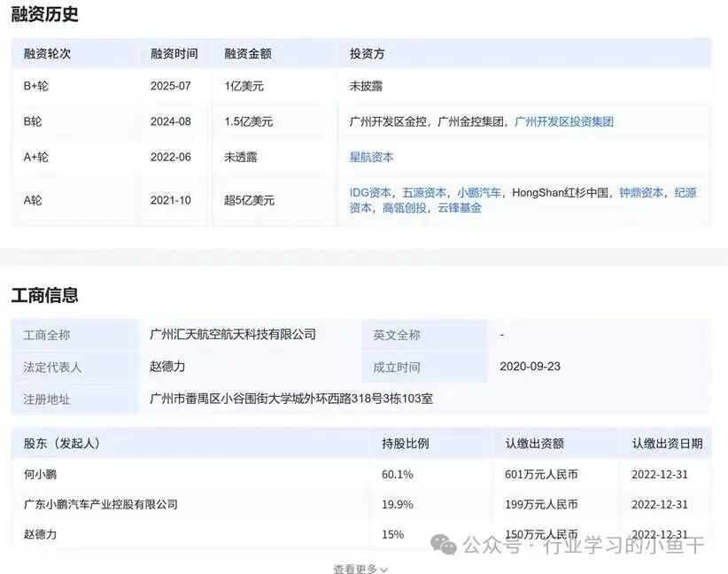Select company name 广州汇天航空航天科技有限公司

coord(233,334)
